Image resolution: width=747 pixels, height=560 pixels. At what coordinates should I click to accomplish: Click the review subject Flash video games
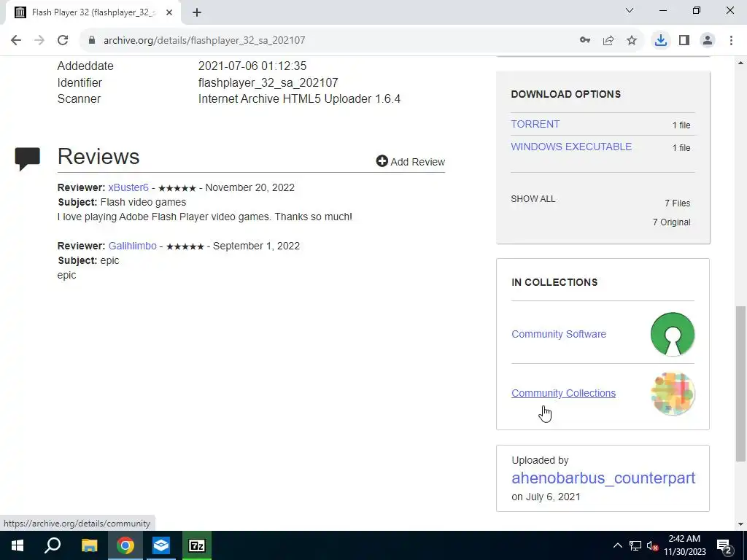click(x=143, y=203)
